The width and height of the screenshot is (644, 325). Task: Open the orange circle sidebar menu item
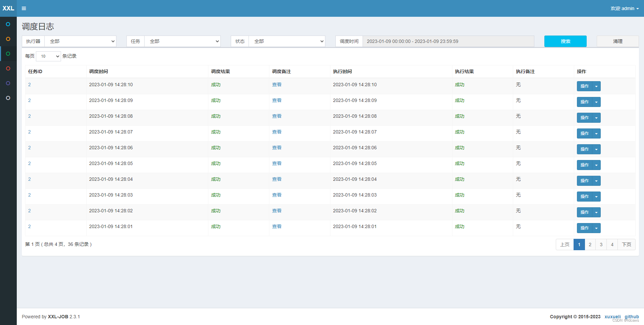point(8,39)
